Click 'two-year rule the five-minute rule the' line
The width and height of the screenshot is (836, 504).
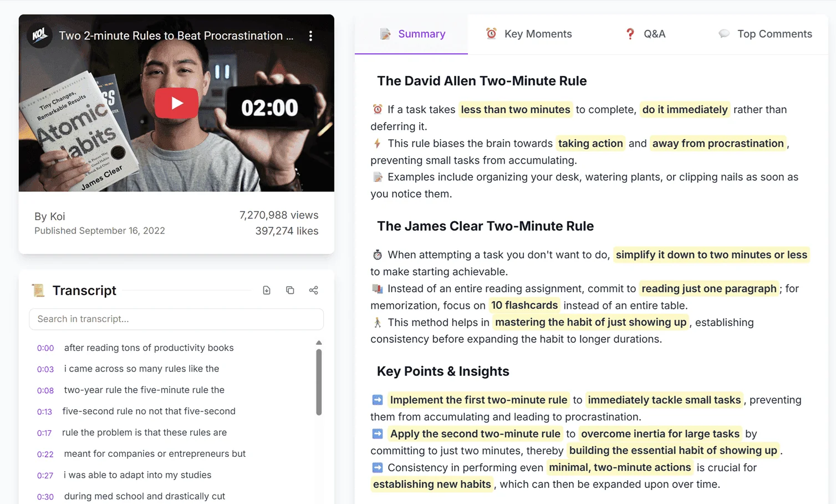point(144,390)
